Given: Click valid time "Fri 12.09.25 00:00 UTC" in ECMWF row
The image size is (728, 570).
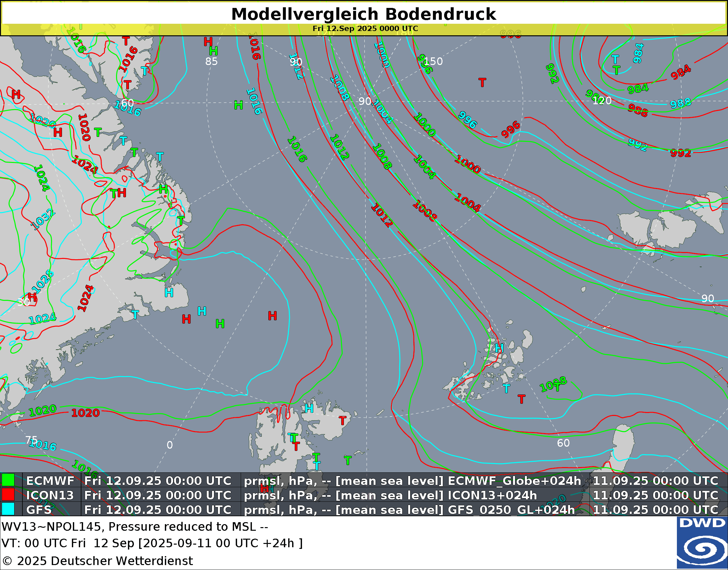Looking at the screenshot, I should 157,481.
